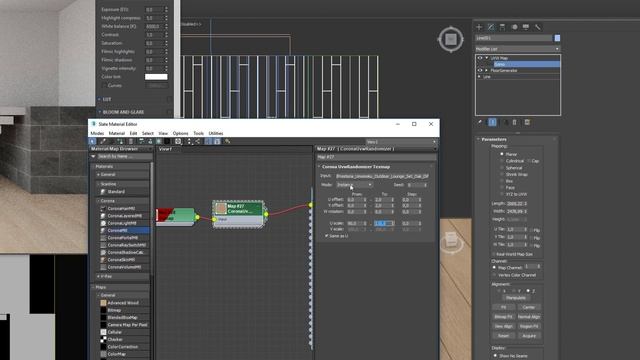
Task: Click the Center alignment button
Action: coord(529,307)
